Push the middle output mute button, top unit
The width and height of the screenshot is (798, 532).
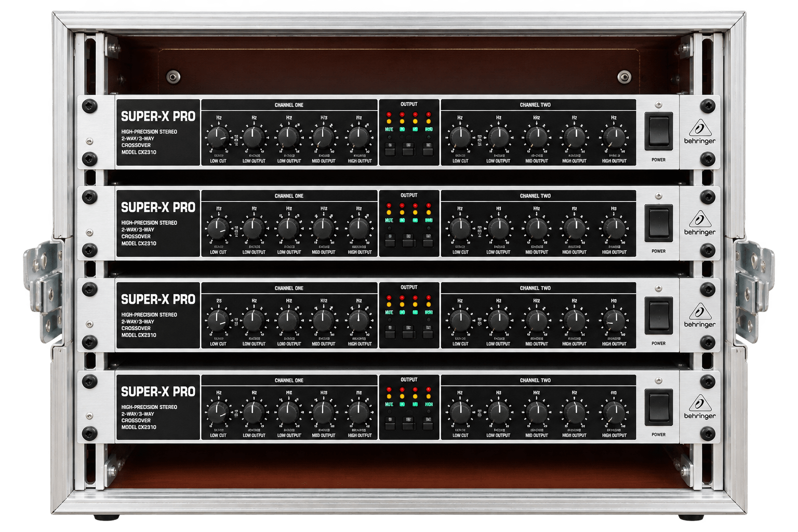pyautogui.click(x=408, y=149)
